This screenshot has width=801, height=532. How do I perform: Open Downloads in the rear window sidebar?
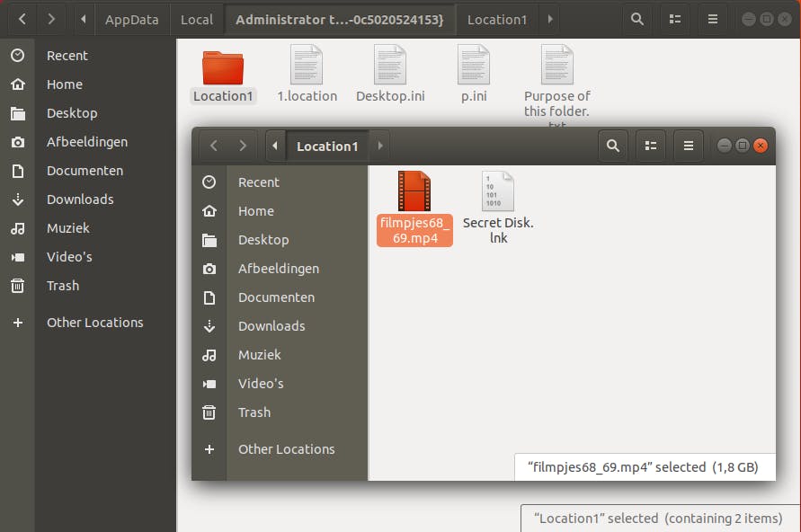pyautogui.click(x=87, y=199)
